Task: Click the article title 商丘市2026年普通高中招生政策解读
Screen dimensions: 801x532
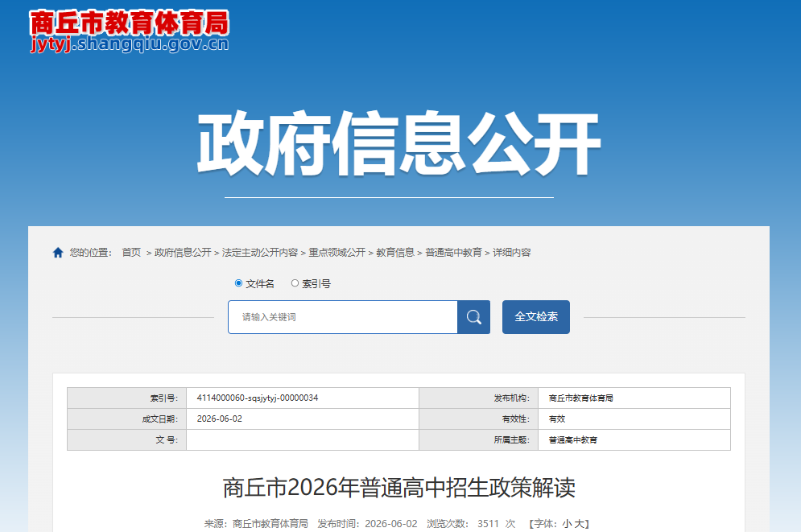Action: [x=399, y=488]
